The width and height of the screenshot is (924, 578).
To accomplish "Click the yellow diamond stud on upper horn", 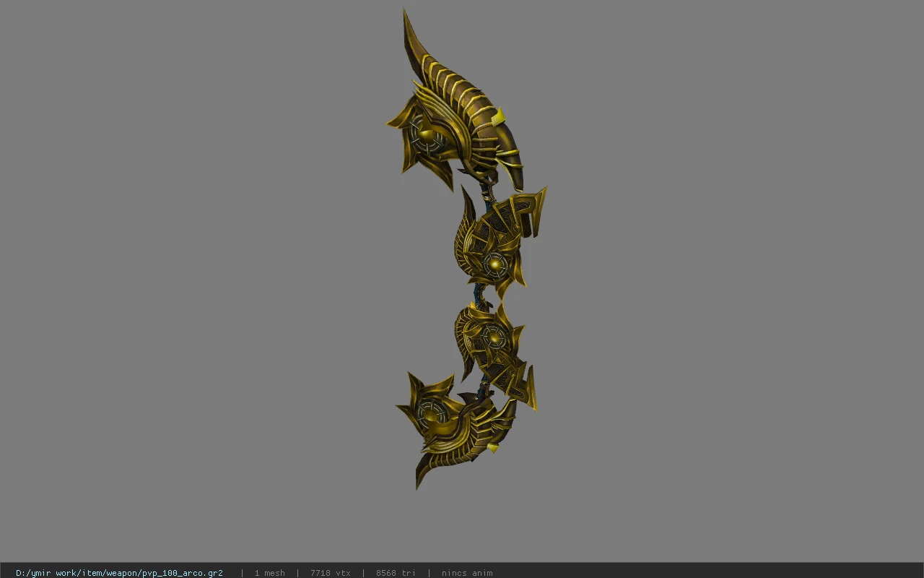I will tap(498, 117).
